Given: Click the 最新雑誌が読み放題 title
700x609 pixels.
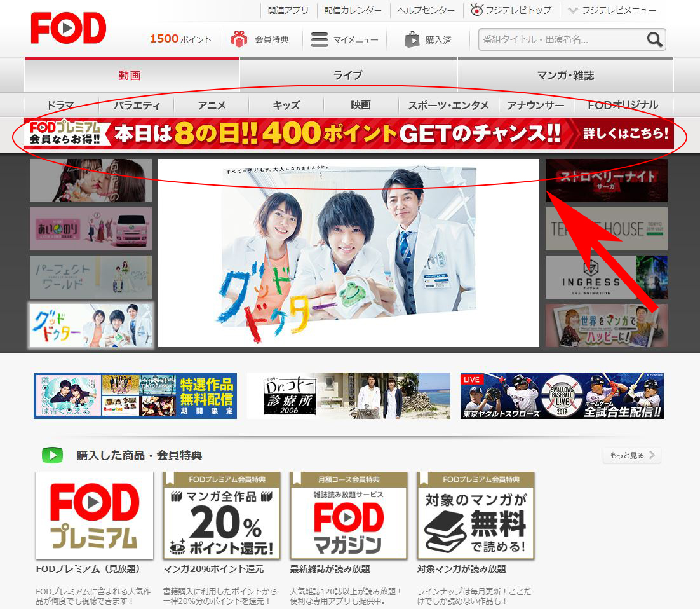Looking at the screenshot, I should 330,569.
